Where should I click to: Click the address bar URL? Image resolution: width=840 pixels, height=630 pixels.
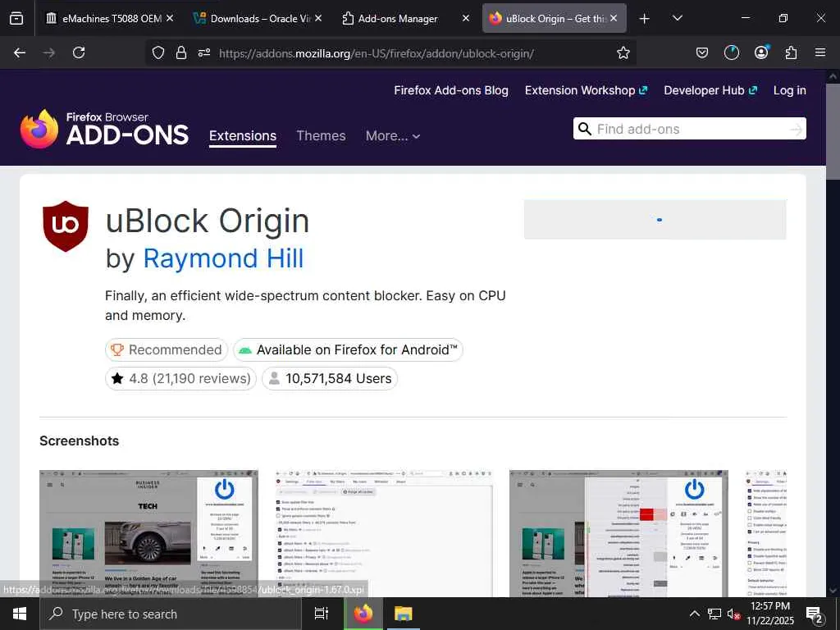[376, 53]
